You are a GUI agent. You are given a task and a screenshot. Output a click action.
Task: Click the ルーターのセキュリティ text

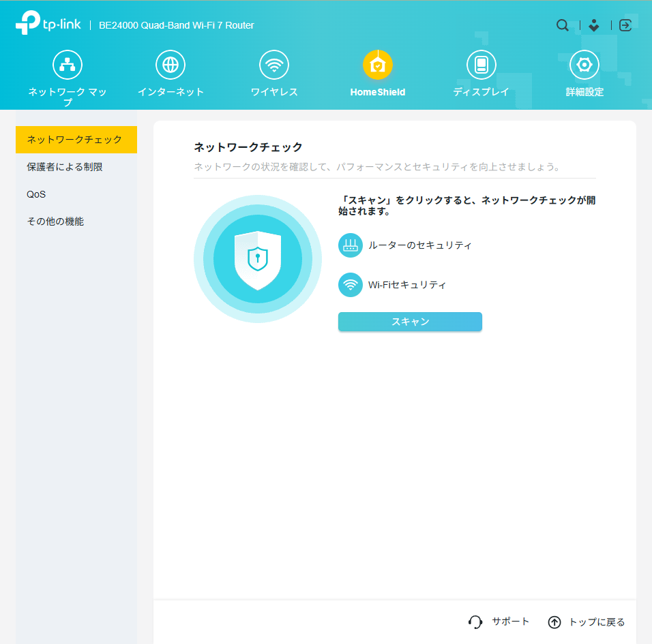coord(419,245)
